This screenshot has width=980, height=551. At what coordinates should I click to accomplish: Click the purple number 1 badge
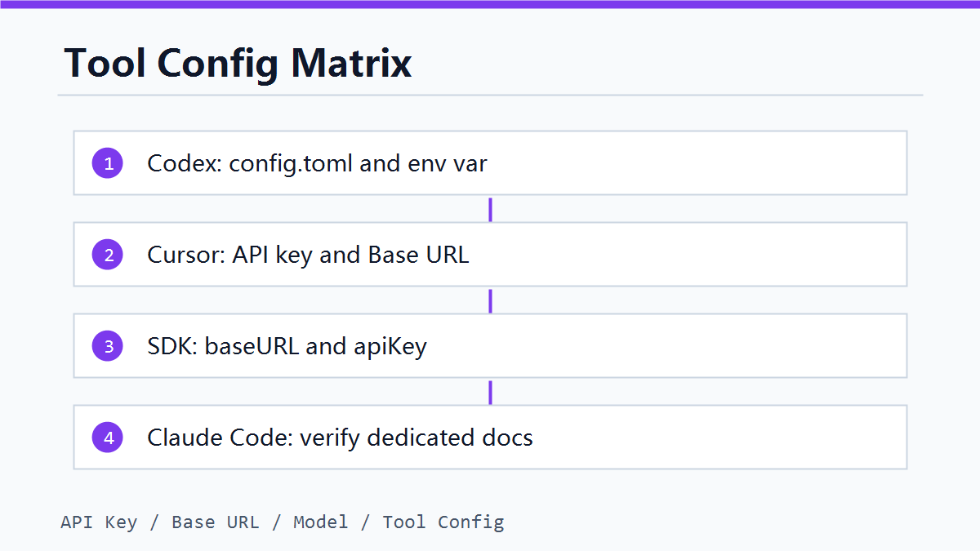107,163
